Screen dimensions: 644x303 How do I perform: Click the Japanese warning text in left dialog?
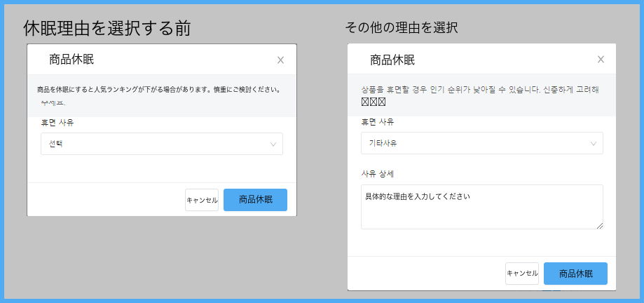pyautogui.click(x=159, y=89)
